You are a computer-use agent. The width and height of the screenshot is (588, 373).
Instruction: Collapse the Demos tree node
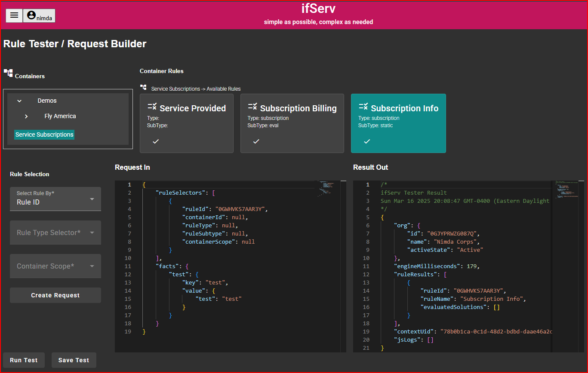point(19,101)
